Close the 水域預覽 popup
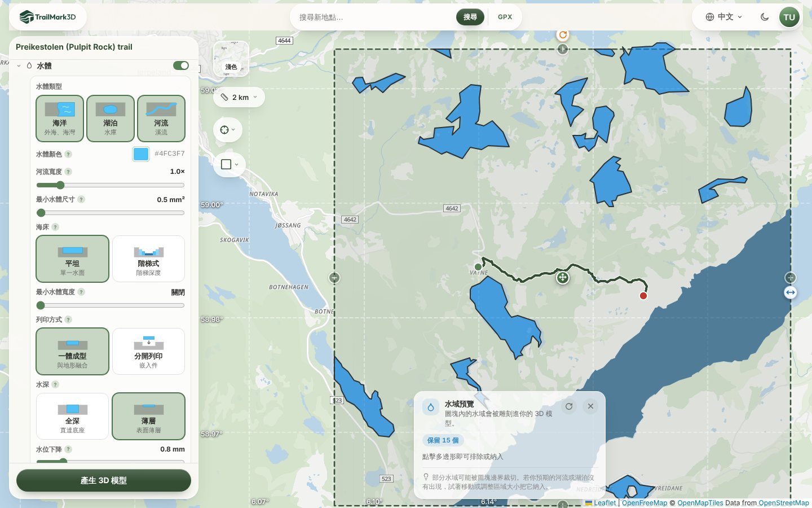 590,406
